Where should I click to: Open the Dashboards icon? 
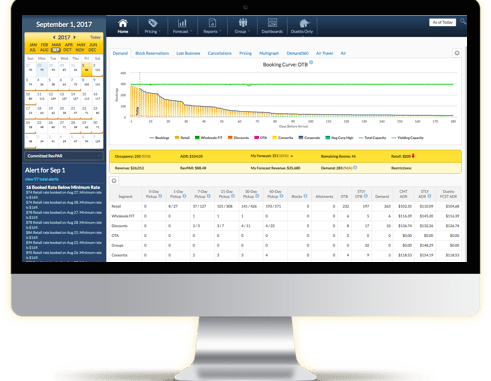point(272,23)
